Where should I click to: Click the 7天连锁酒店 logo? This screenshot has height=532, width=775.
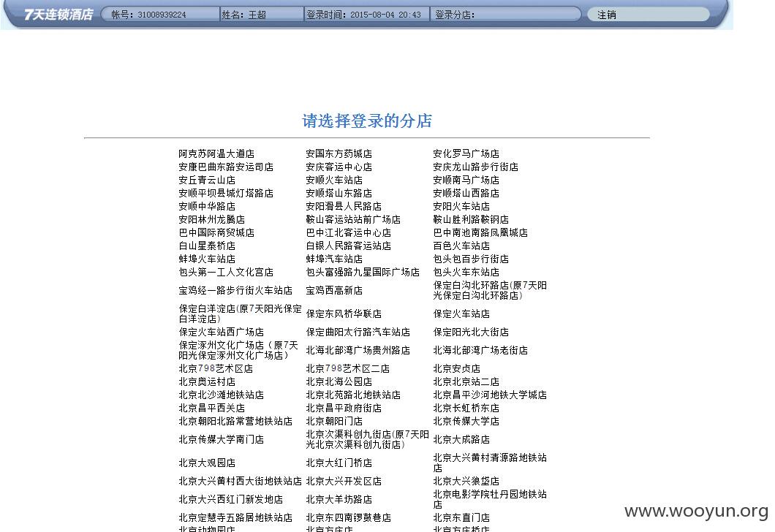58,15
